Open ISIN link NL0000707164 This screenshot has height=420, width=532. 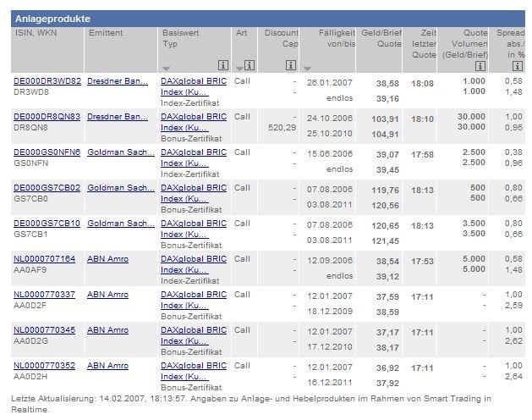[x=45, y=259]
